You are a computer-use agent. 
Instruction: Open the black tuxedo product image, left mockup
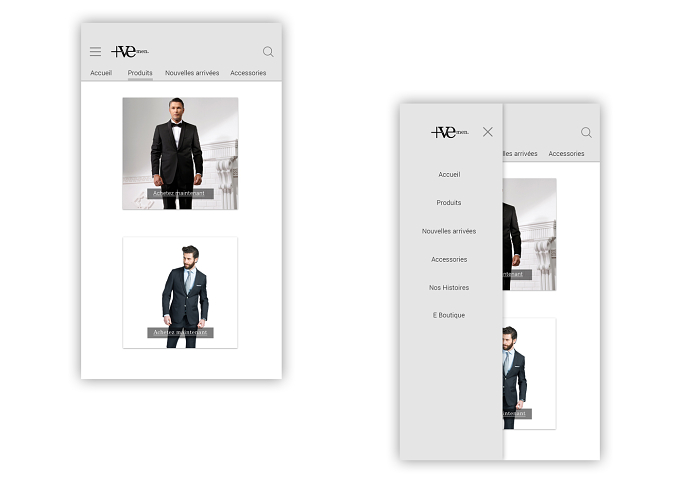[x=180, y=153]
